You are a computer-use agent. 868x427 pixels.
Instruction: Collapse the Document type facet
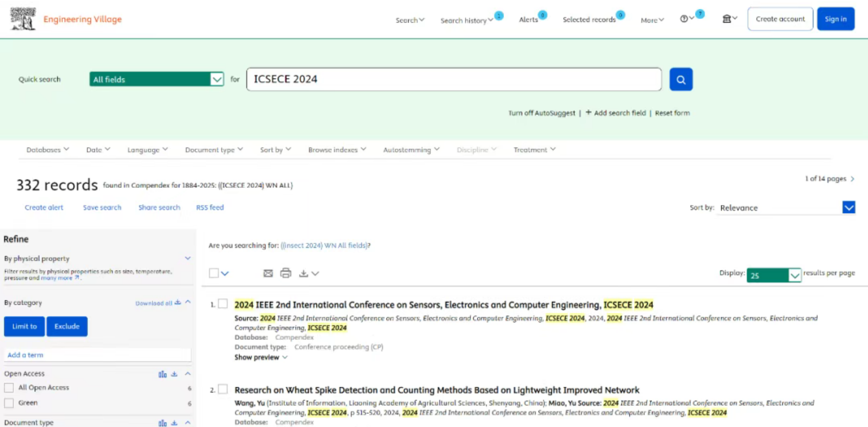click(x=188, y=423)
